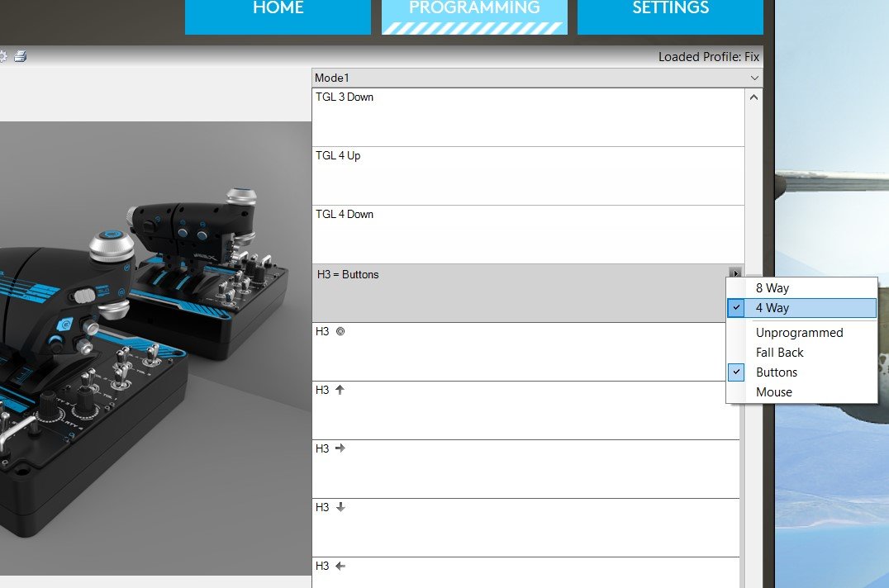This screenshot has width=889, height=588.
Task: Select the H3 left arrow row
Action: (x=525, y=572)
